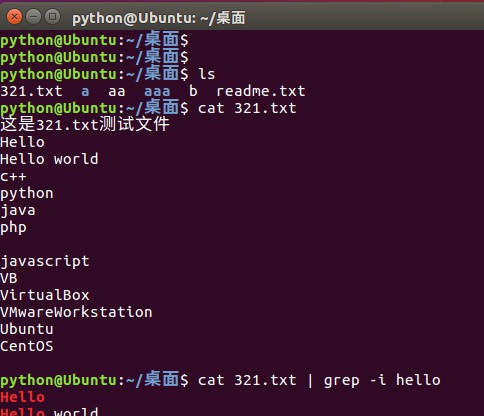The image size is (484, 416).
Task: Click 321.txt in the ls output
Action: 31,91
